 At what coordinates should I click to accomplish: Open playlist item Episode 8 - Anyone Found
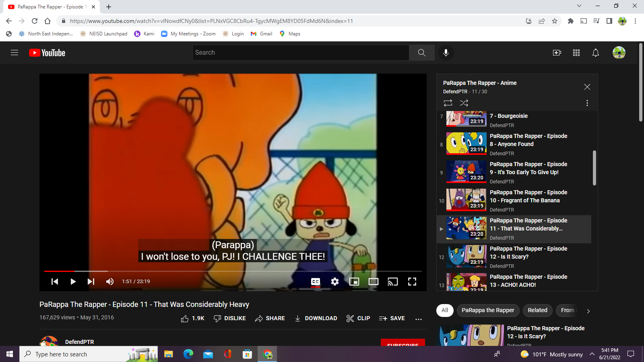click(514, 145)
